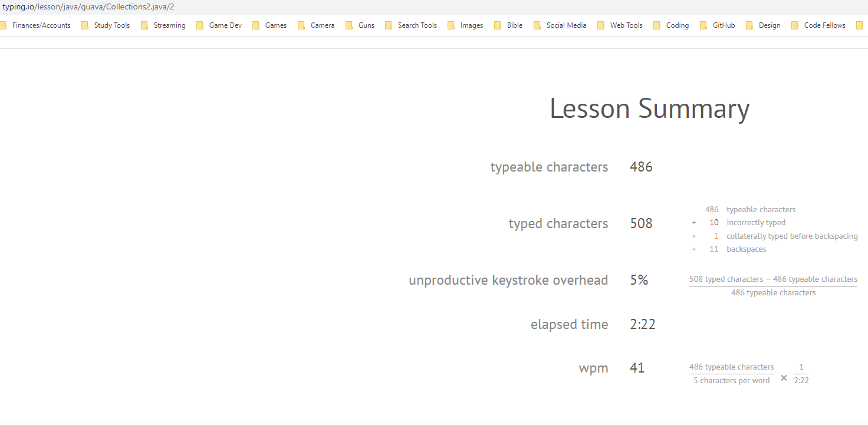The width and height of the screenshot is (868, 425).
Task: Click the Lesson Summary heading
Action: (649, 108)
